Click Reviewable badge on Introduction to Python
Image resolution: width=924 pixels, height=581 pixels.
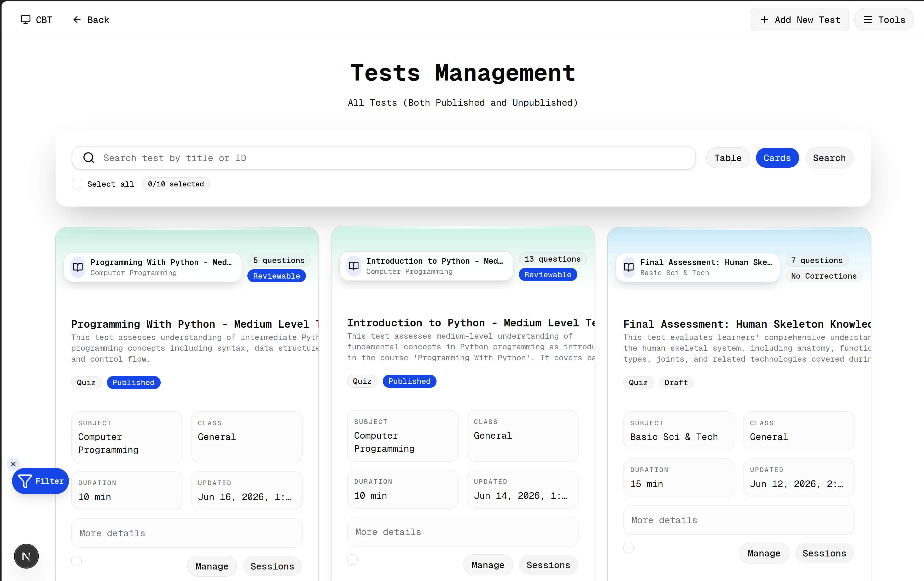(548, 275)
